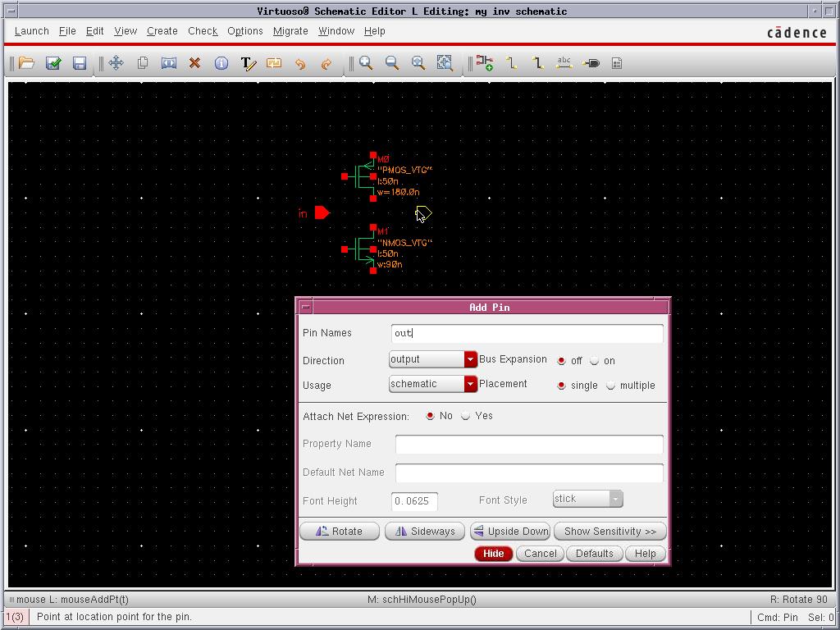Open the File menu
This screenshot has width=840, height=630.
[67, 31]
